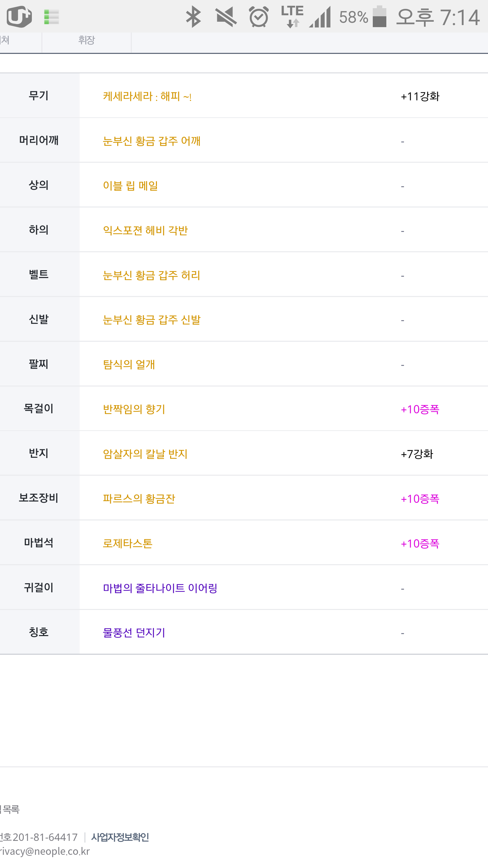Open the weapon item 케세라세라 : 해피 ~!

tap(147, 96)
